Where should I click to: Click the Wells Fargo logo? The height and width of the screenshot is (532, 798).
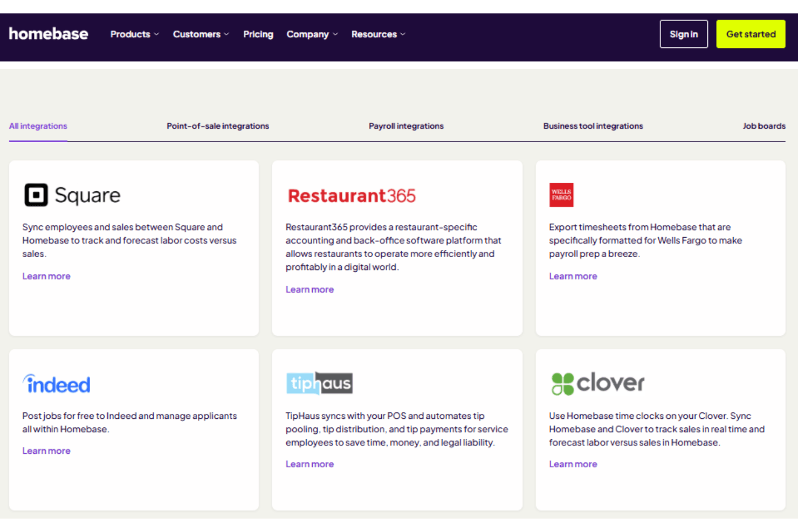pyautogui.click(x=561, y=195)
